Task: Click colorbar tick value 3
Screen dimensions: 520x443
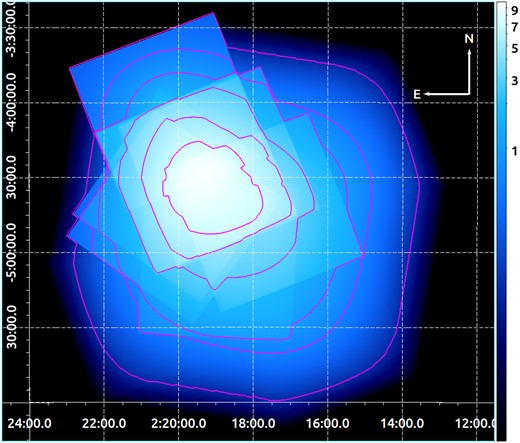Action: [514, 80]
